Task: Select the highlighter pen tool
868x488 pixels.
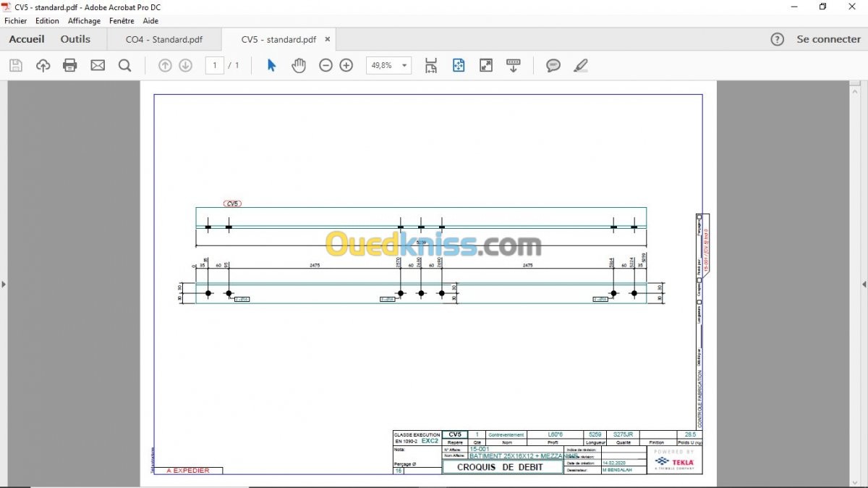Action: coord(580,65)
